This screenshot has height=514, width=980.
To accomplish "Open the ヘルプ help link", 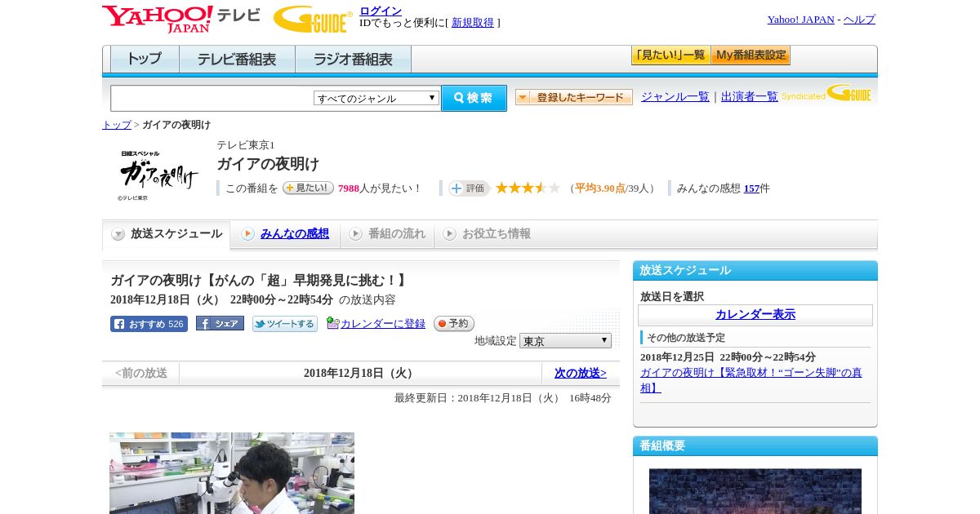I will coord(859,20).
